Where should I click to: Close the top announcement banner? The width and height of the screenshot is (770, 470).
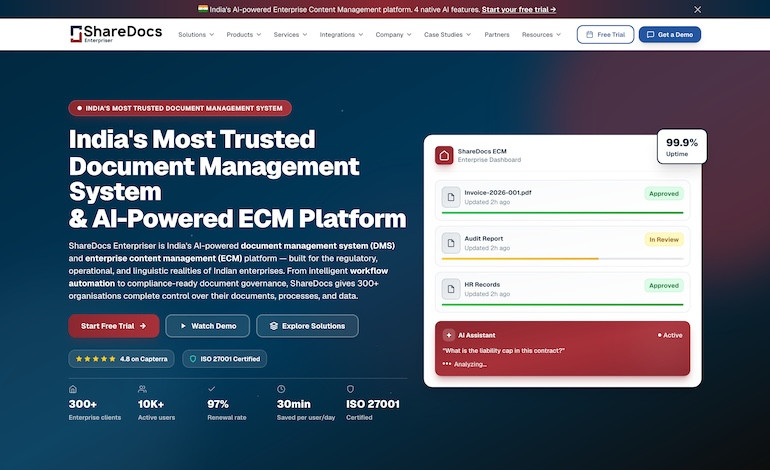[697, 9]
